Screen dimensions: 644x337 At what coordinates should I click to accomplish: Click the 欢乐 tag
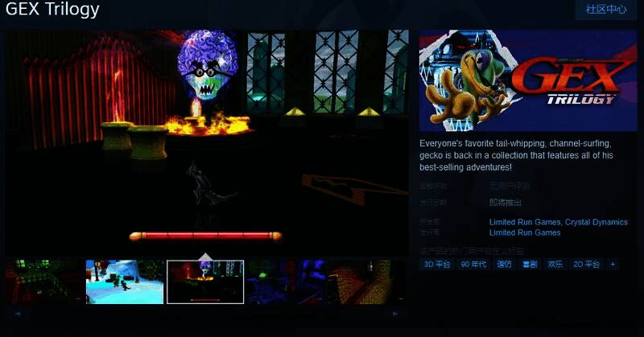tap(555, 264)
